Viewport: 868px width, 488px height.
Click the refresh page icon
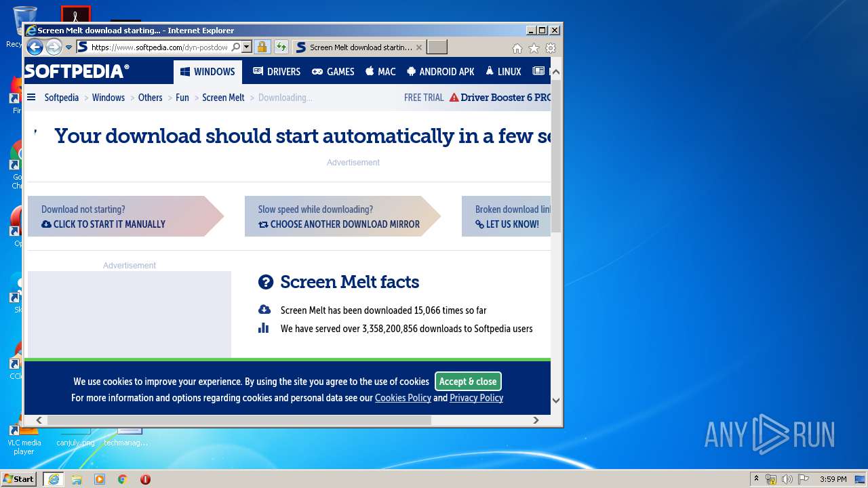point(281,47)
